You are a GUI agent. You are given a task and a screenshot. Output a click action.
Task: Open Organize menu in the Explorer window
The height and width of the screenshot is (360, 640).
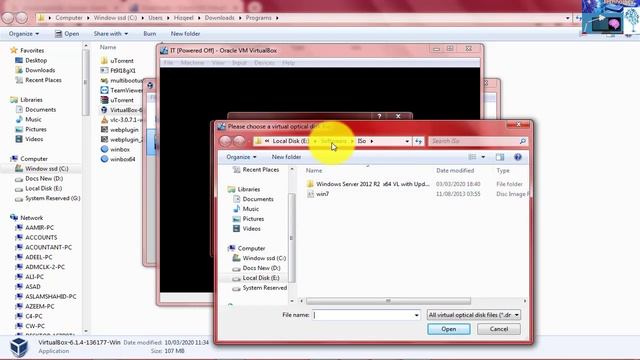[24, 33]
